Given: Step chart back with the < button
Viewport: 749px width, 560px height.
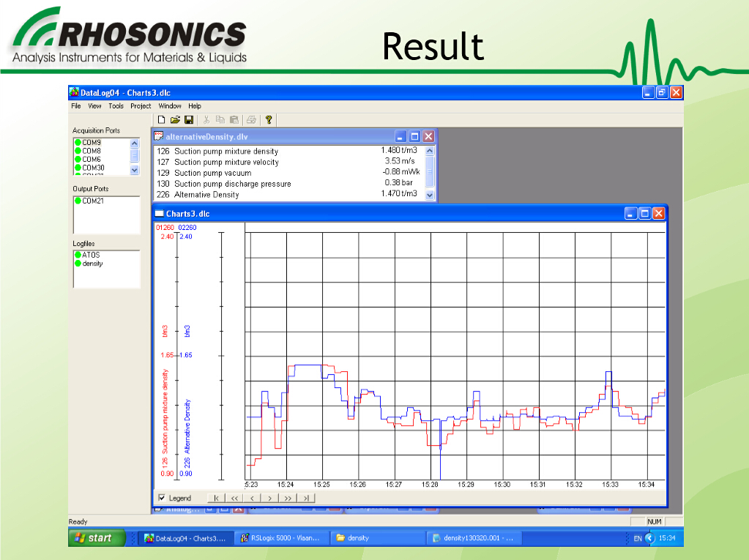Looking at the screenshot, I should coord(252,498).
